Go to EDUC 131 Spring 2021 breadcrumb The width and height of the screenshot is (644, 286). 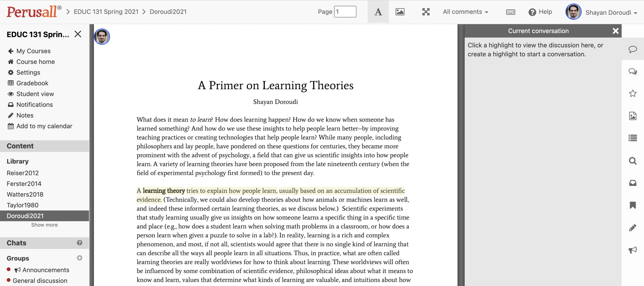pyautogui.click(x=106, y=12)
